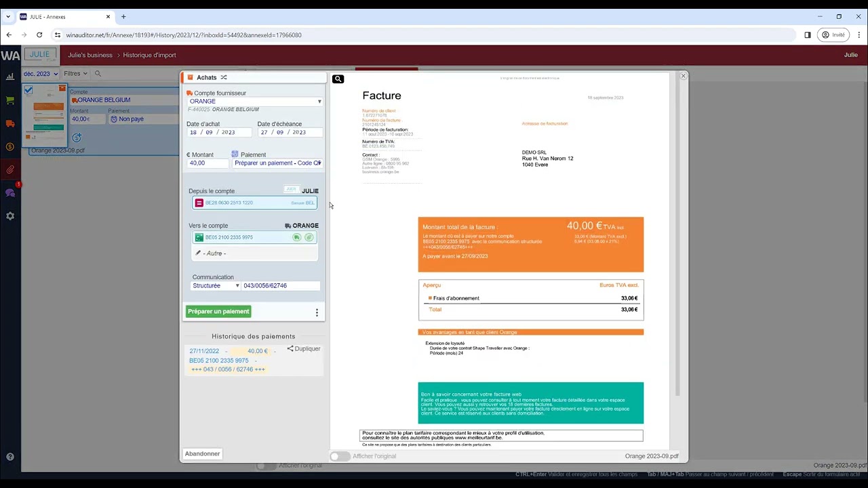Click the QR icon next to Paiement label

235,155
